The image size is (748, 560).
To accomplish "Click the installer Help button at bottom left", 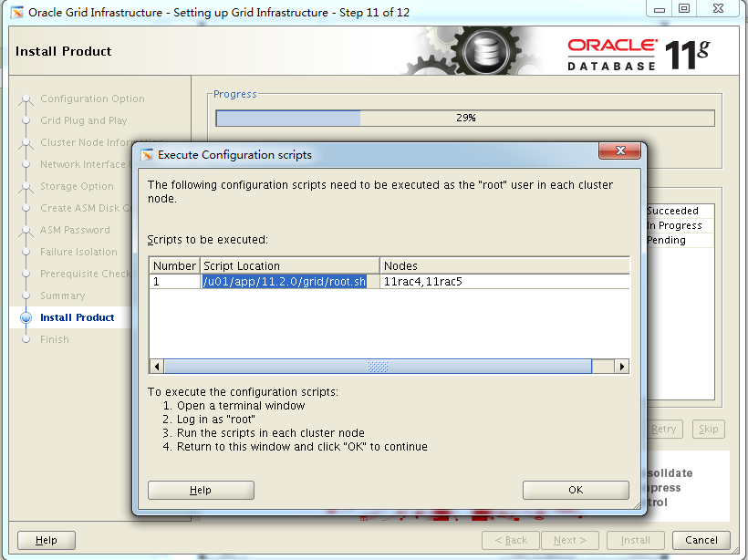I will click(x=47, y=541).
